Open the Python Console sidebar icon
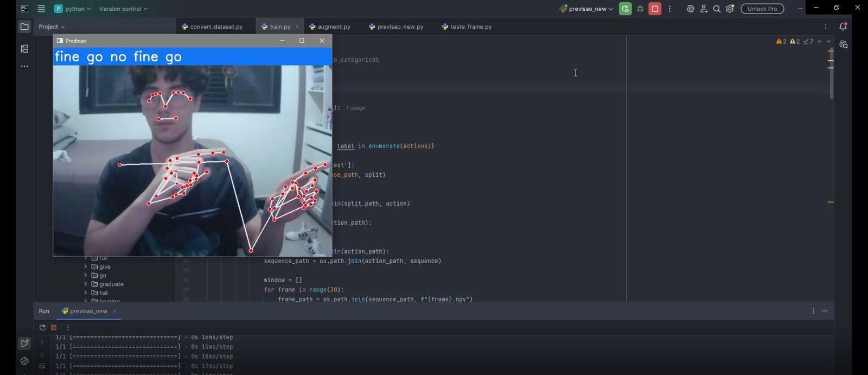Viewport: 868px width, 375px height. (x=24, y=361)
